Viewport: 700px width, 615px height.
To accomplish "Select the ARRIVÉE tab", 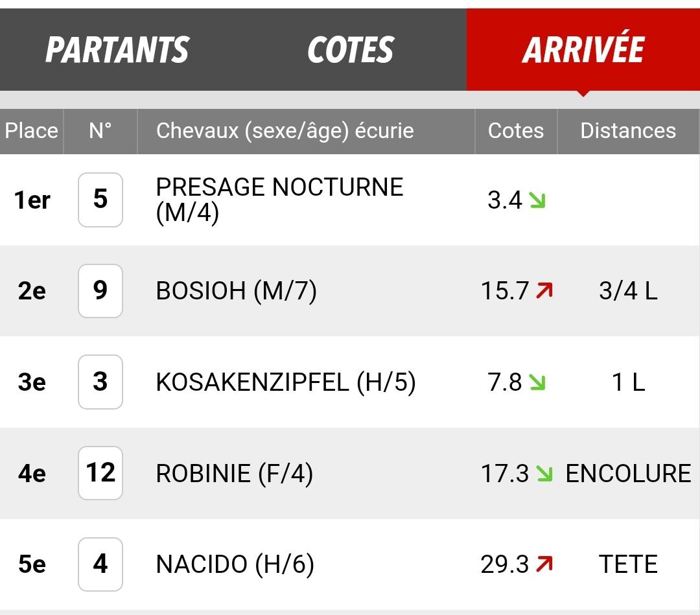I will (583, 49).
